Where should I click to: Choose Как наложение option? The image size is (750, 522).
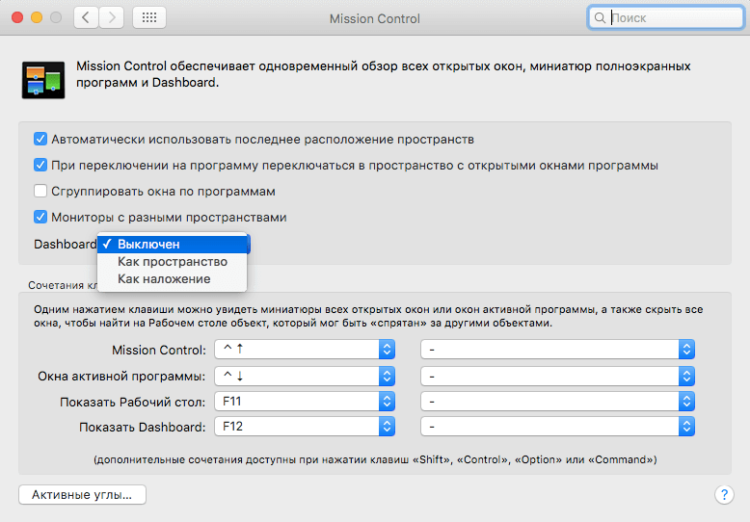click(172, 279)
